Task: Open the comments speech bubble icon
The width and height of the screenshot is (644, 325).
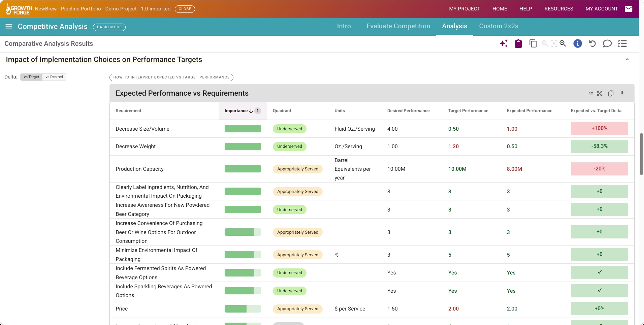Action: (x=607, y=43)
